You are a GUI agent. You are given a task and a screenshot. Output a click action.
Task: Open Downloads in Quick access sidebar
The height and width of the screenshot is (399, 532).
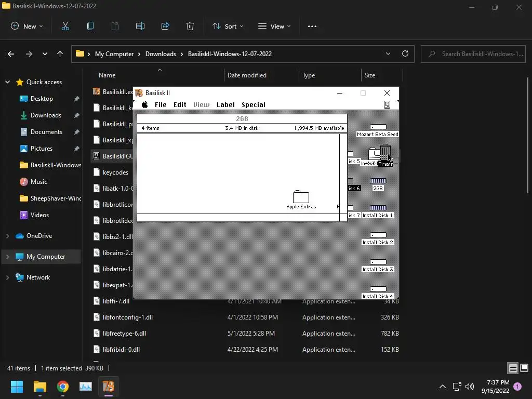(46, 115)
